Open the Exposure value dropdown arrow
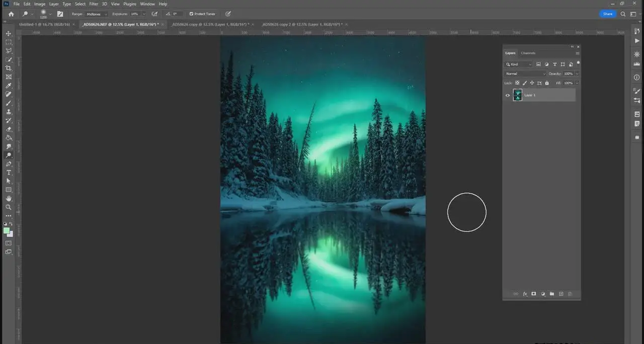 tap(144, 14)
